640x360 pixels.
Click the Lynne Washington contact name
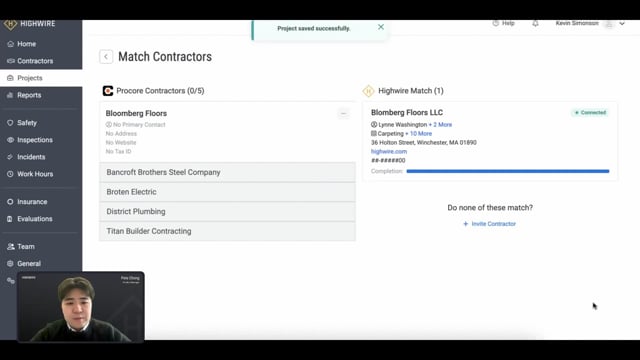[402, 124]
